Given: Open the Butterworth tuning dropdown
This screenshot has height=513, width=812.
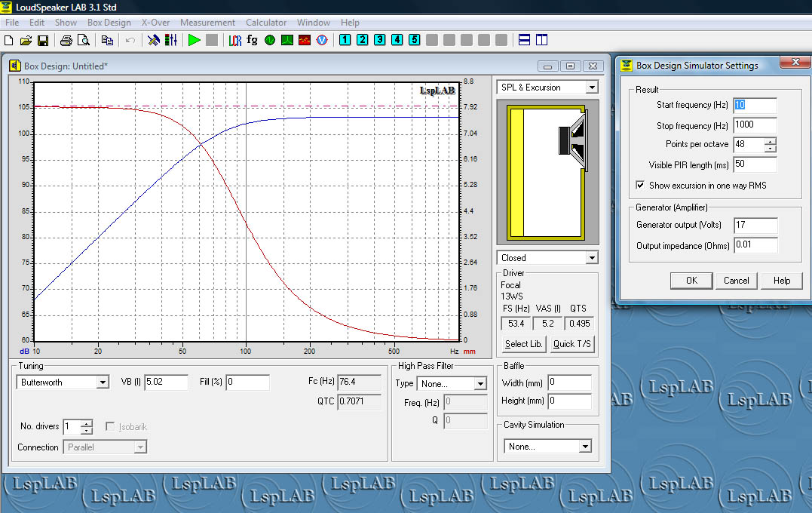Looking at the screenshot, I should [x=103, y=382].
